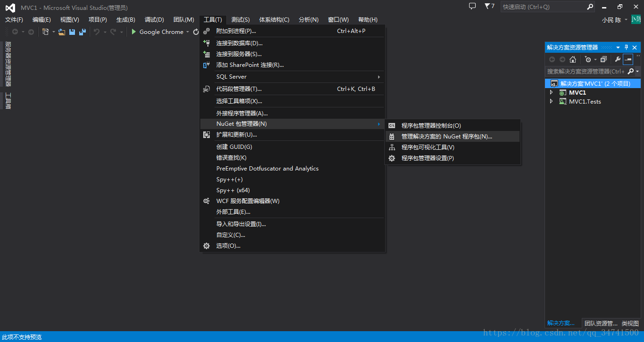Open the 文件(F) menu
Viewport: 644px width, 342px height.
pos(14,20)
